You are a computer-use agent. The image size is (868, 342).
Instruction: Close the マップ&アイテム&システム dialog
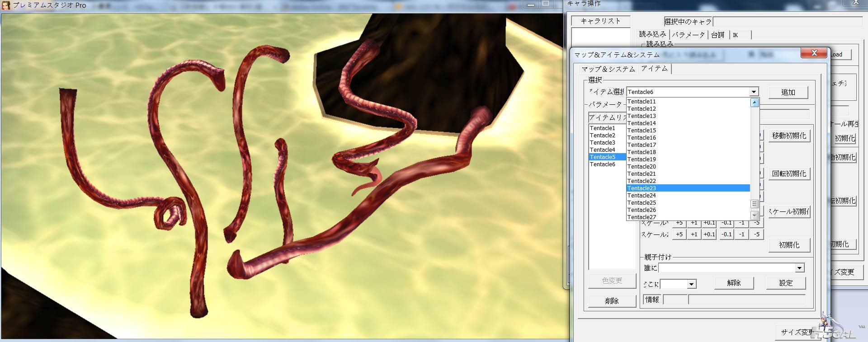[814, 53]
